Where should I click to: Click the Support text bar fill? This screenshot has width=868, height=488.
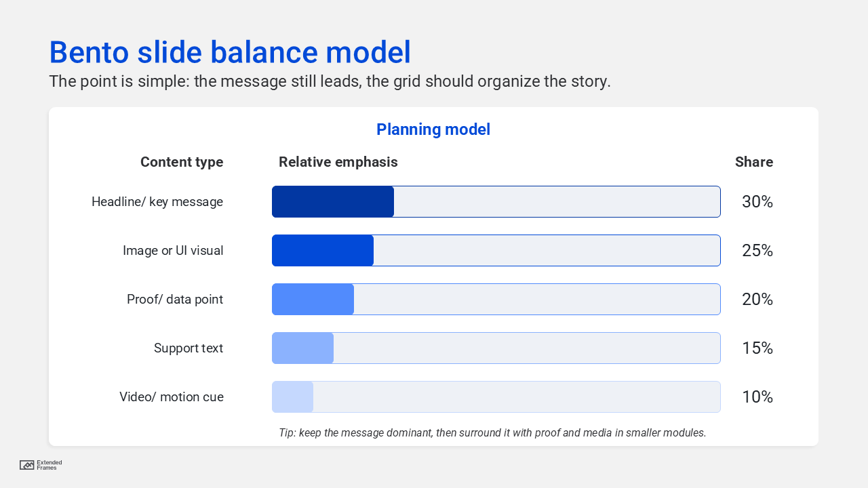click(x=302, y=348)
